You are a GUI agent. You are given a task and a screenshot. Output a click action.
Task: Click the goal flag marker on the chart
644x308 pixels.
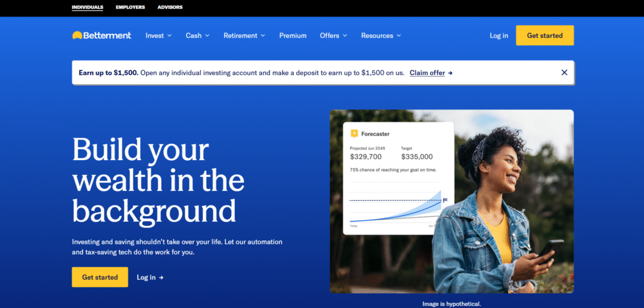point(445,200)
